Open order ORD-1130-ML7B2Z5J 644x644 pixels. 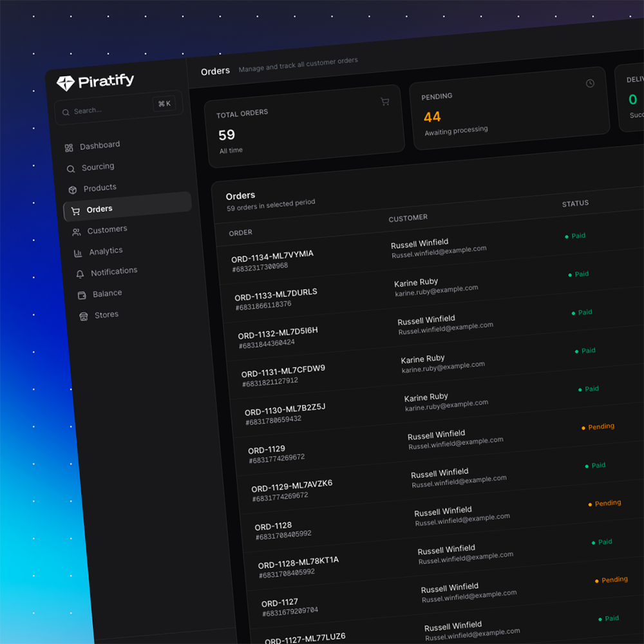[x=285, y=410]
